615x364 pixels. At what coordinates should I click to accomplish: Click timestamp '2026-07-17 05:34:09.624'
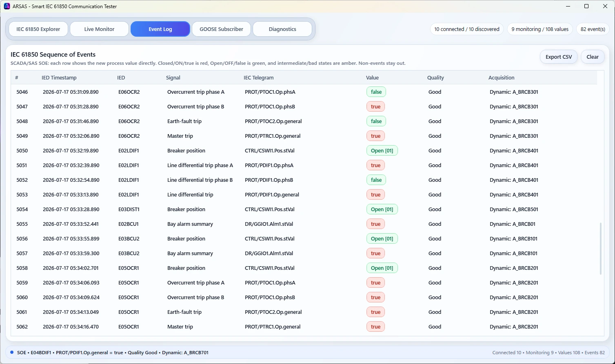(x=71, y=297)
